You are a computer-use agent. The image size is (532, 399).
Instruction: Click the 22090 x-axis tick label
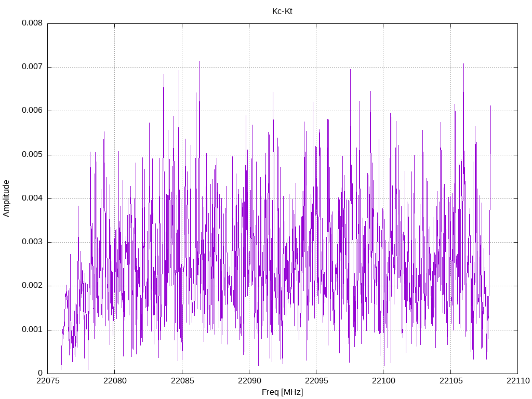pos(249,381)
